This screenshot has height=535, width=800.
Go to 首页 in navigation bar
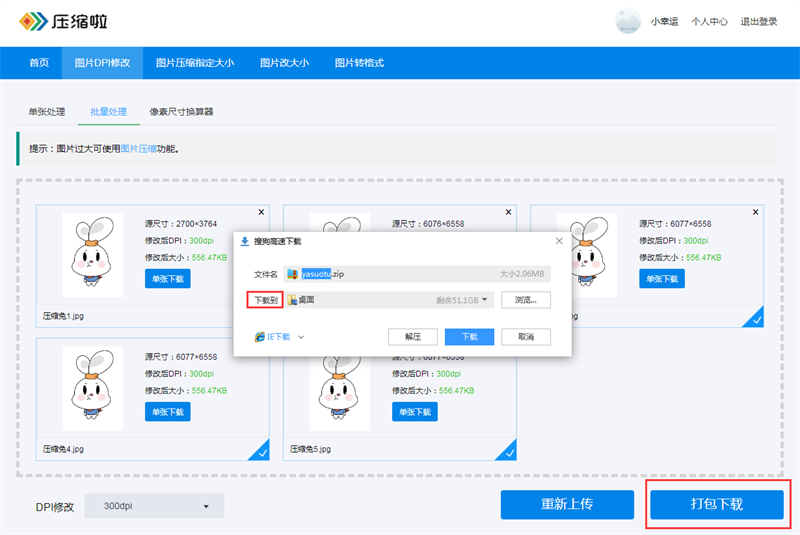(39, 63)
